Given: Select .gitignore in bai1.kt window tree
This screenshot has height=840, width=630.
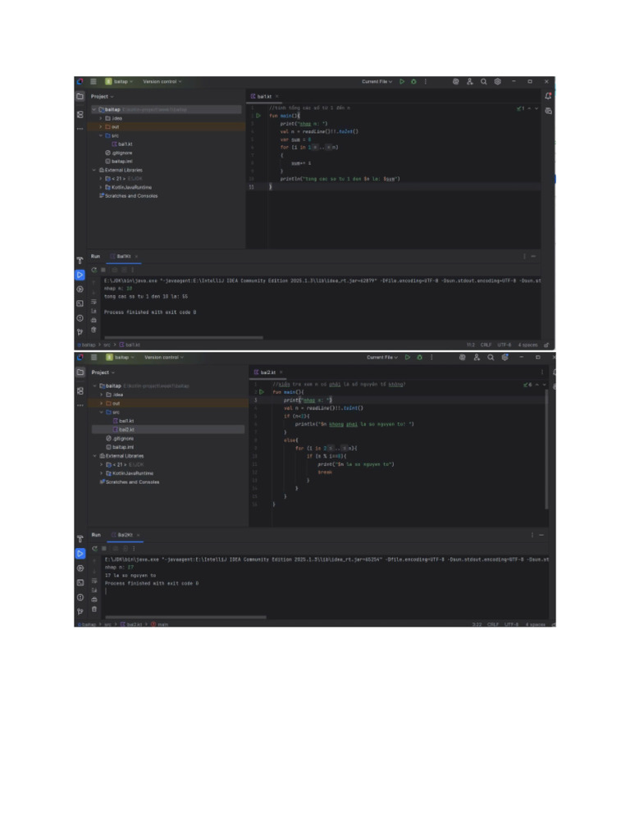Looking at the screenshot, I should tap(118, 153).
